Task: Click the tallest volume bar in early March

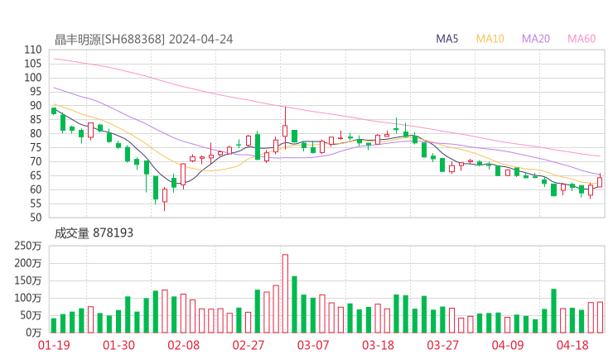Action: pos(285,293)
